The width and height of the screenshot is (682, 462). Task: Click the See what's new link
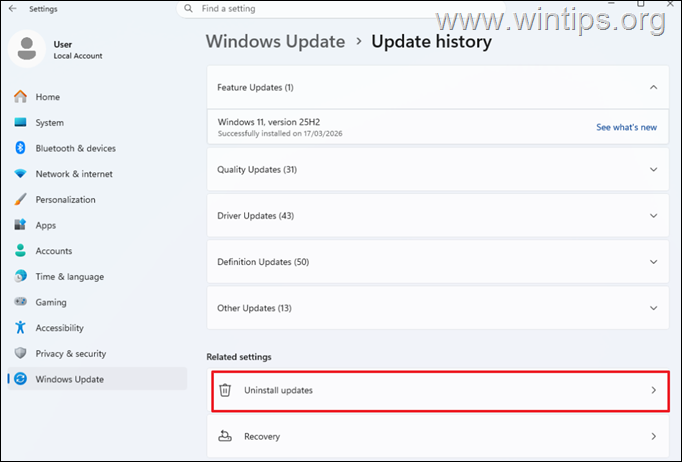pos(626,127)
